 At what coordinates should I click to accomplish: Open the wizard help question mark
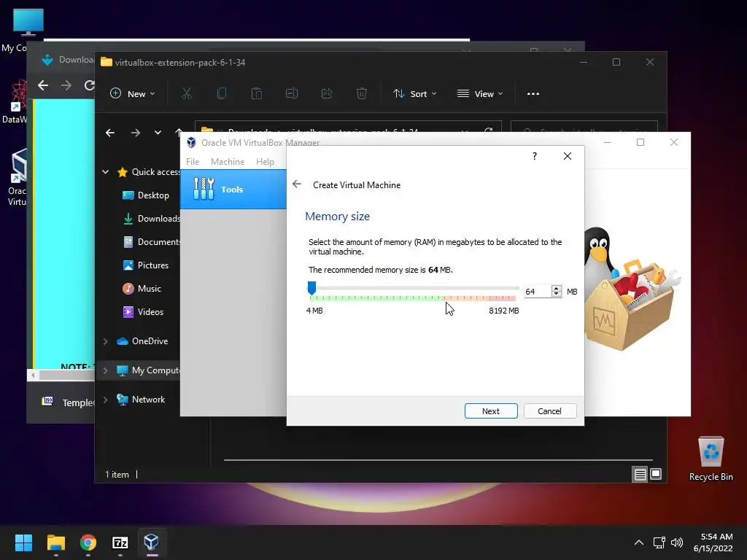coord(535,156)
